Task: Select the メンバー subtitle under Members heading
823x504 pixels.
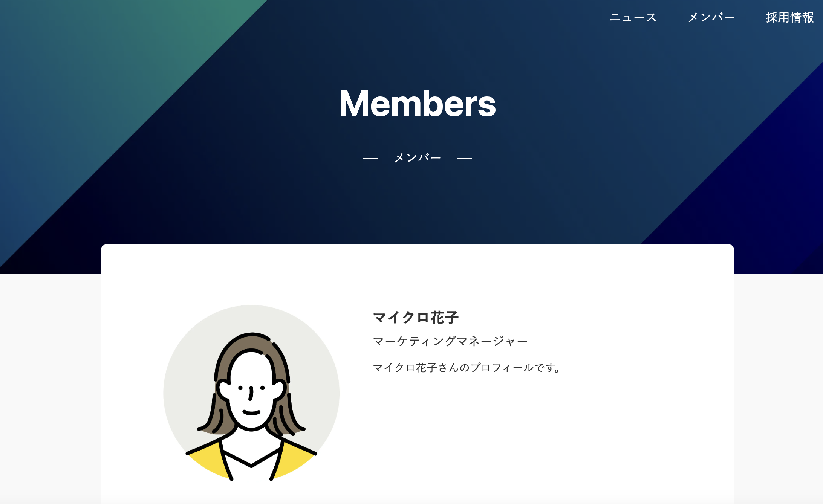Action: (x=418, y=158)
